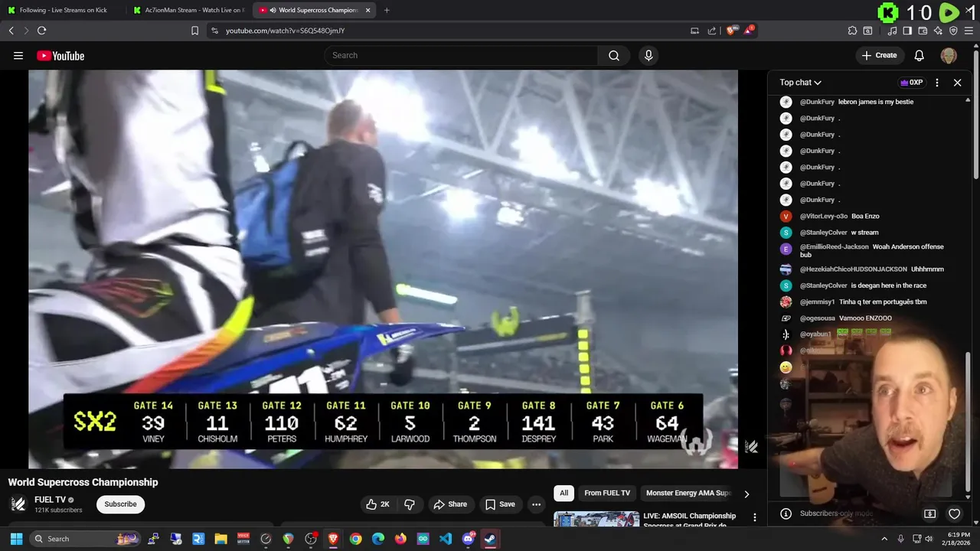Image resolution: width=980 pixels, height=551 pixels.
Task: Dislike the video with thumbs down
Action: point(410,504)
